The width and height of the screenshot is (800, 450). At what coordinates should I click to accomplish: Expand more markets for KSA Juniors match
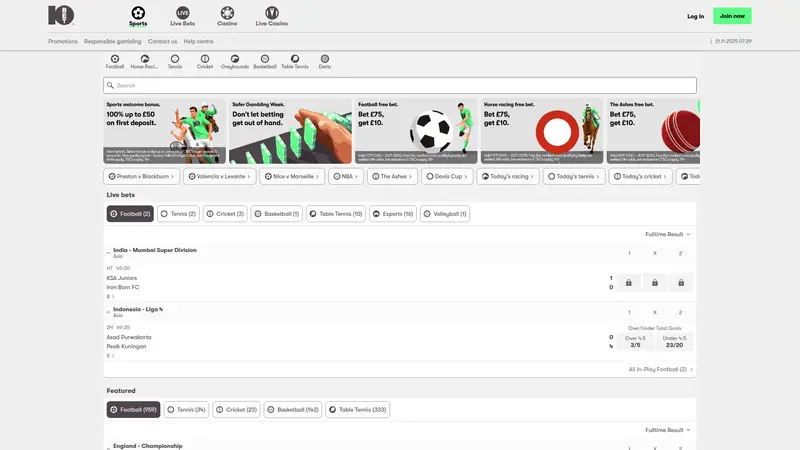110,296
